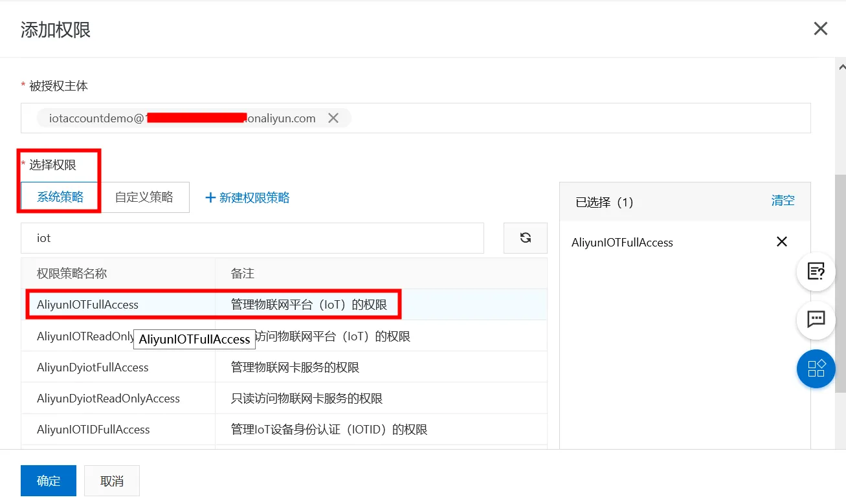Image resolution: width=846 pixels, height=504 pixels.
Task: Focus the policy search field containing iot
Action: pyautogui.click(x=252, y=238)
